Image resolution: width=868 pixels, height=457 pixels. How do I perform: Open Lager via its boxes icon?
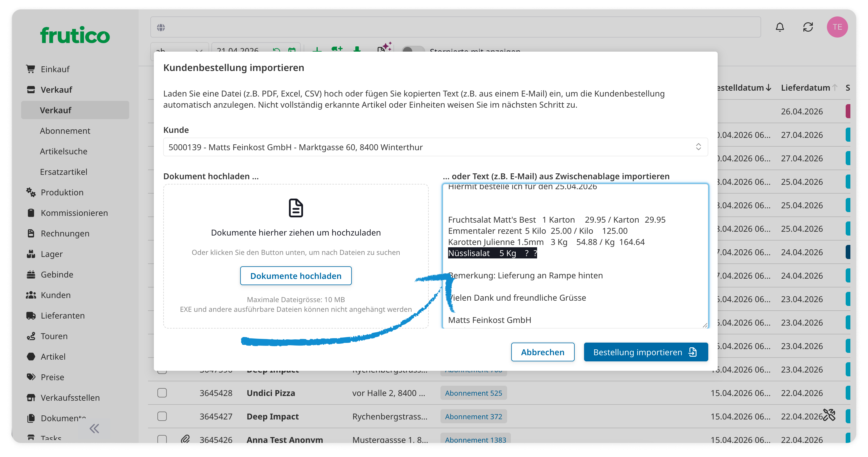point(31,254)
